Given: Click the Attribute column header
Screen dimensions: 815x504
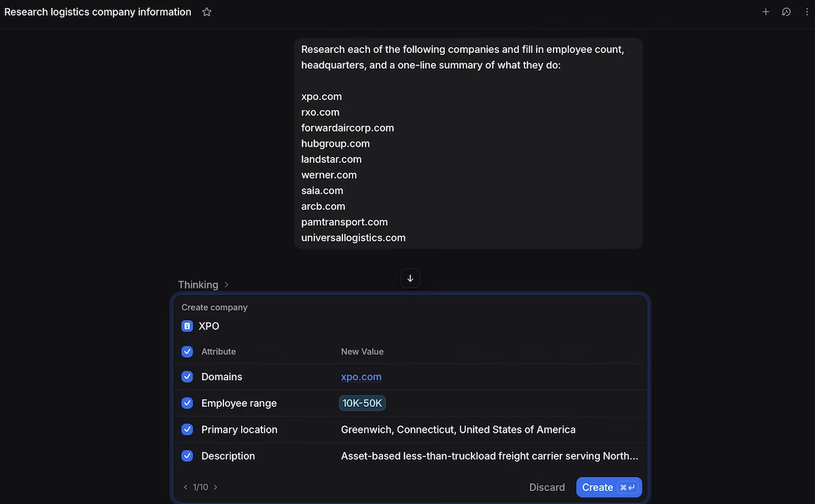Looking at the screenshot, I should (x=219, y=351).
